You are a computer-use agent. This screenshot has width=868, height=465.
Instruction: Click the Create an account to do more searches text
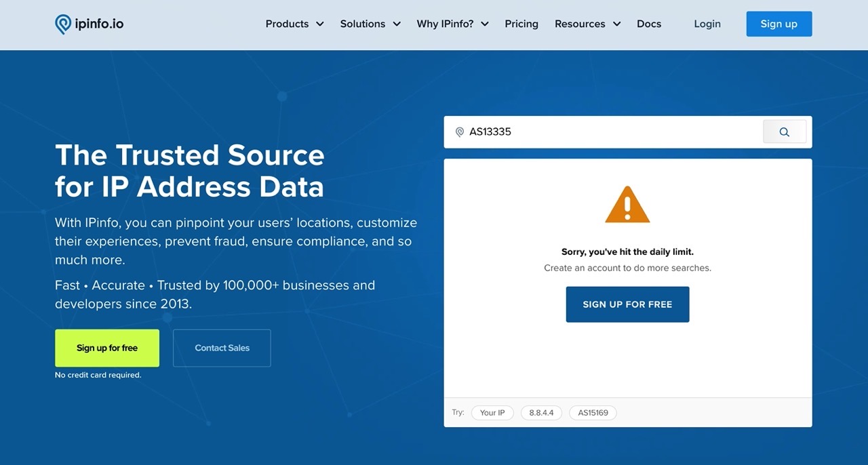point(627,268)
